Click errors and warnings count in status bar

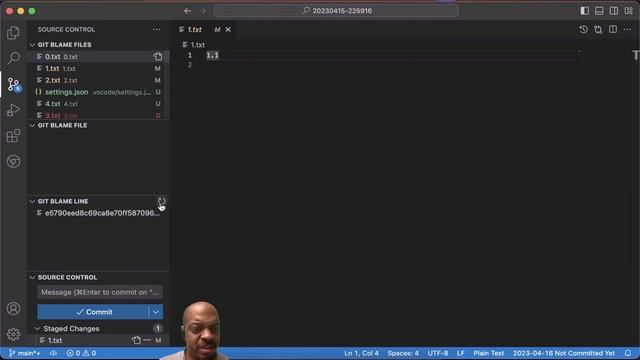pos(81,353)
